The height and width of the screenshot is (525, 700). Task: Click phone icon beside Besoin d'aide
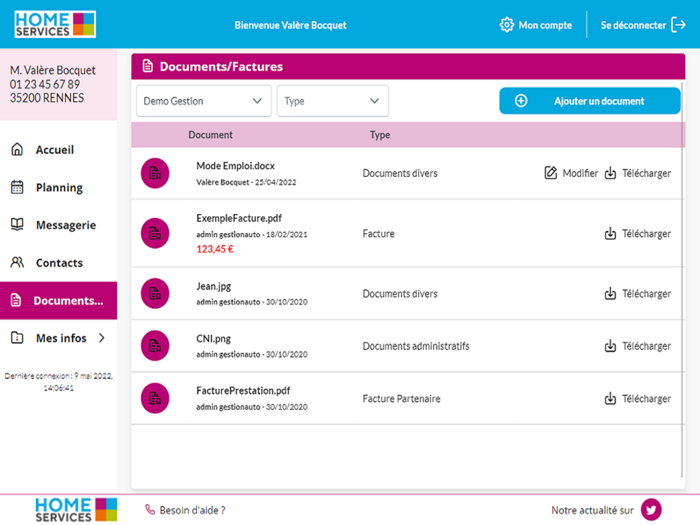tap(150, 509)
